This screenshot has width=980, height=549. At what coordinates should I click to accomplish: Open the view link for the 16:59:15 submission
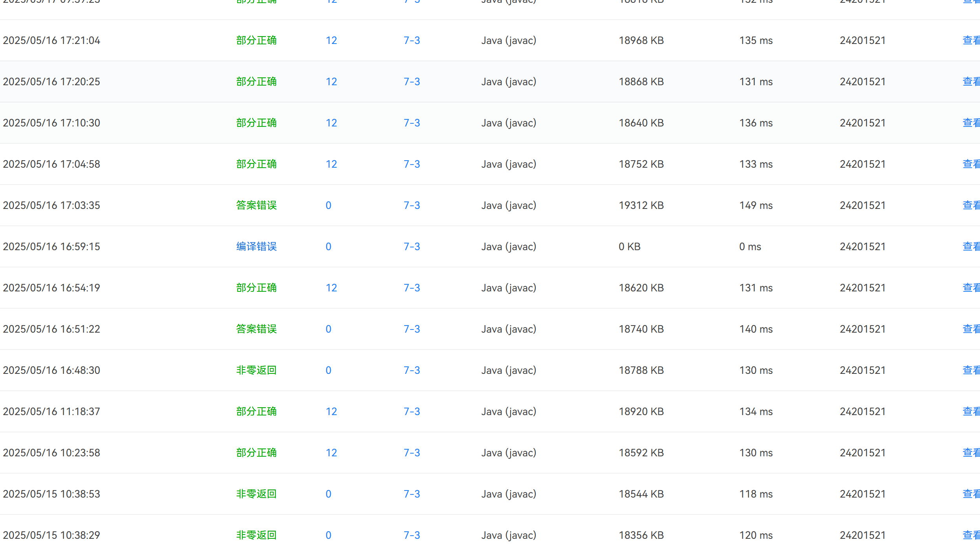971,247
